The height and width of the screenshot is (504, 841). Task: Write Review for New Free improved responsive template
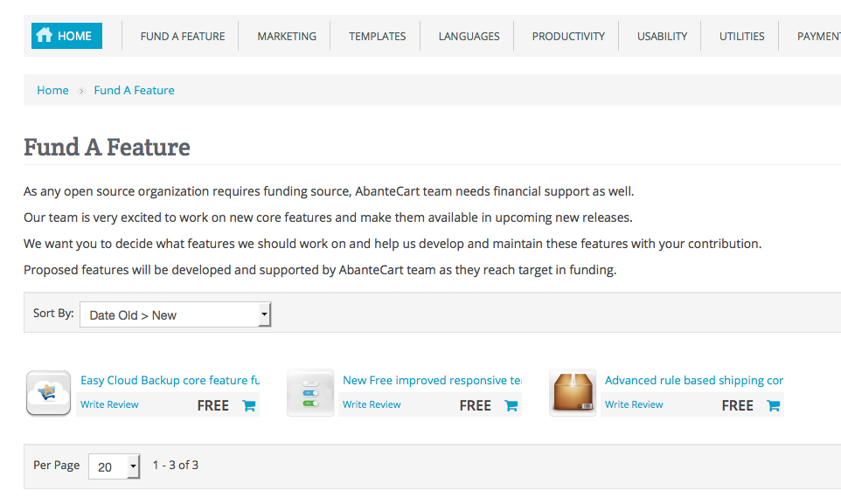click(x=372, y=404)
